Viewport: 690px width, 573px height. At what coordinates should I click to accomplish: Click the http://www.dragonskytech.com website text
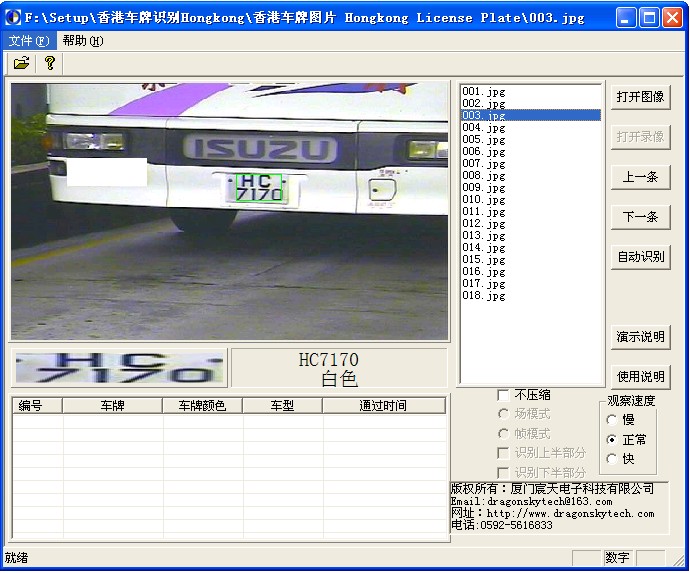click(570, 514)
